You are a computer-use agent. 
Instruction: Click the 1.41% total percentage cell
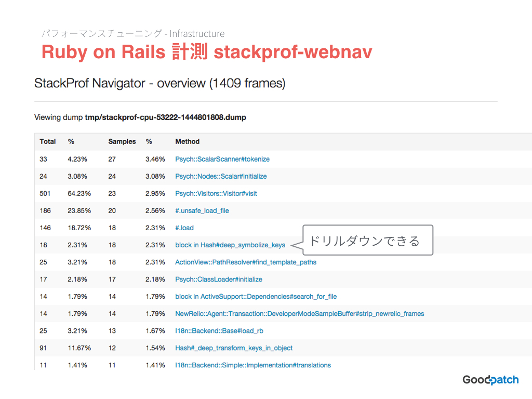coord(77,365)
